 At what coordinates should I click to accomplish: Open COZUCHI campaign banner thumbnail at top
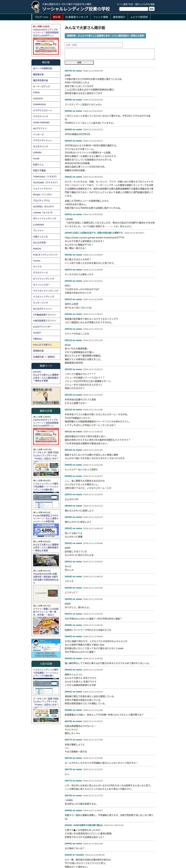point(46,46)
